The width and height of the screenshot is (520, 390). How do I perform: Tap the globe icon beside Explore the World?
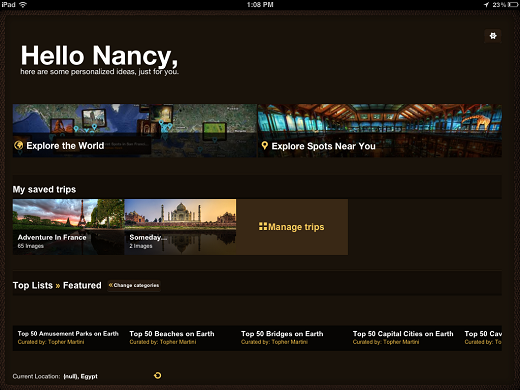click(x=19, y=145)
